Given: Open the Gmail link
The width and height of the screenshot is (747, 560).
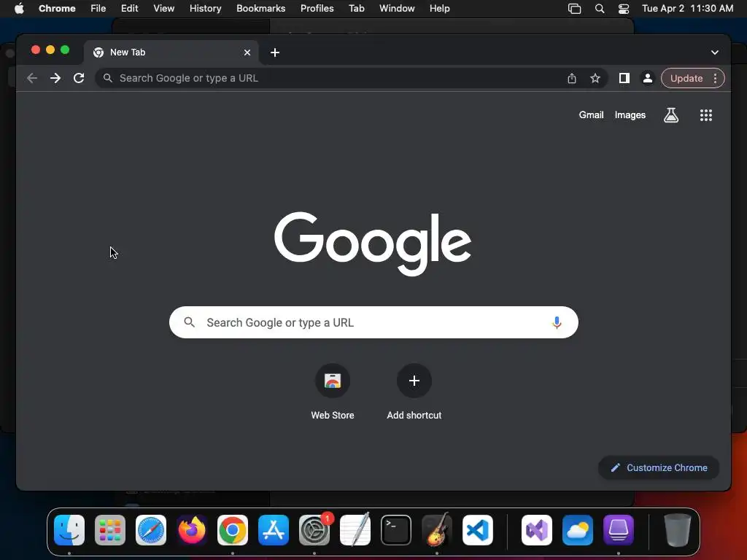Looking at the screenshot, I should [591, 114].
